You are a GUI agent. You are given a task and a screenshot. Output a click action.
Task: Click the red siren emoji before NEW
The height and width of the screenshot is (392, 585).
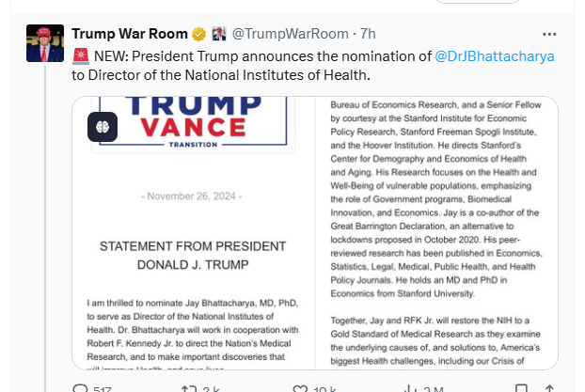click(80, 55)
